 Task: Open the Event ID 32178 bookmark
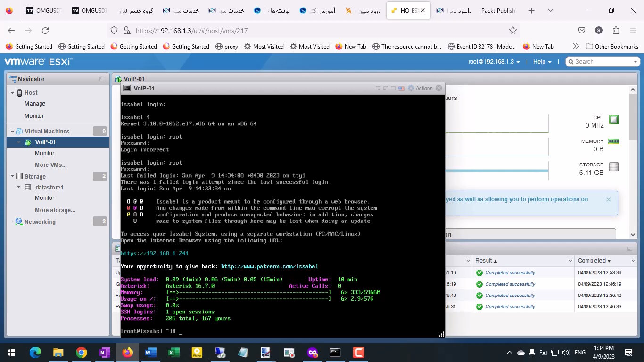481,46
